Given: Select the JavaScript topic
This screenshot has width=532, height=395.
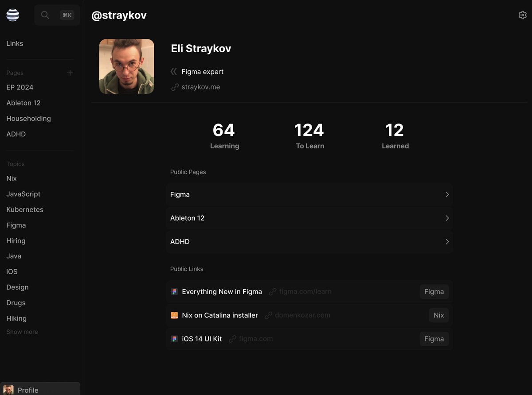Looking at the screenshot, I should 23,194.
